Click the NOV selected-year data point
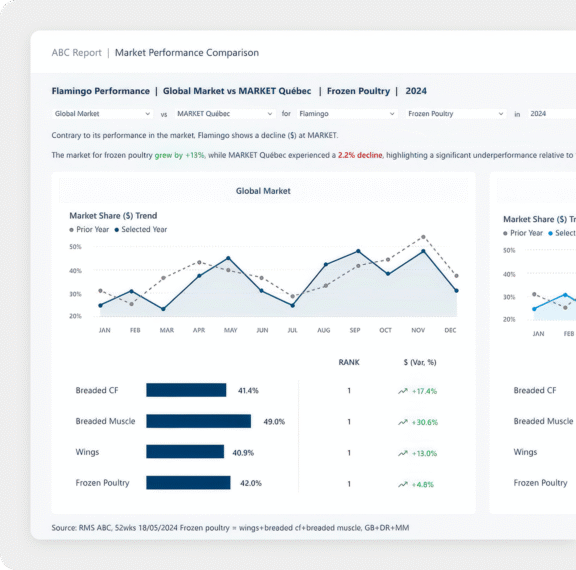576x570 pixels. (424, 251)
